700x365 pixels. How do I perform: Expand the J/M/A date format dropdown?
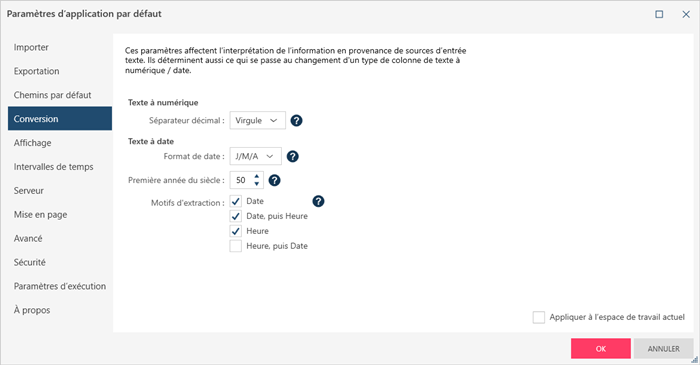click(x=256, y=157)
